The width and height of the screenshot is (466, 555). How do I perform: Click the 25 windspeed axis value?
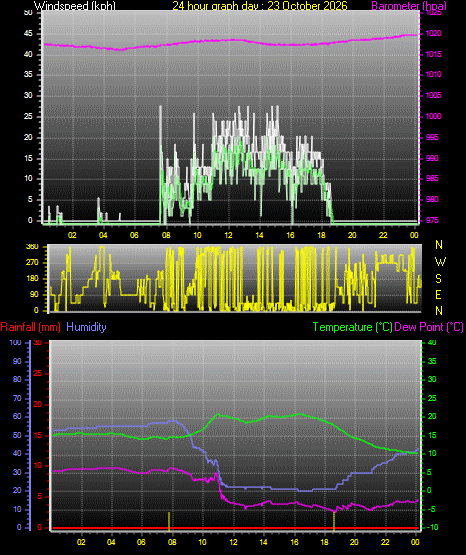28,116
